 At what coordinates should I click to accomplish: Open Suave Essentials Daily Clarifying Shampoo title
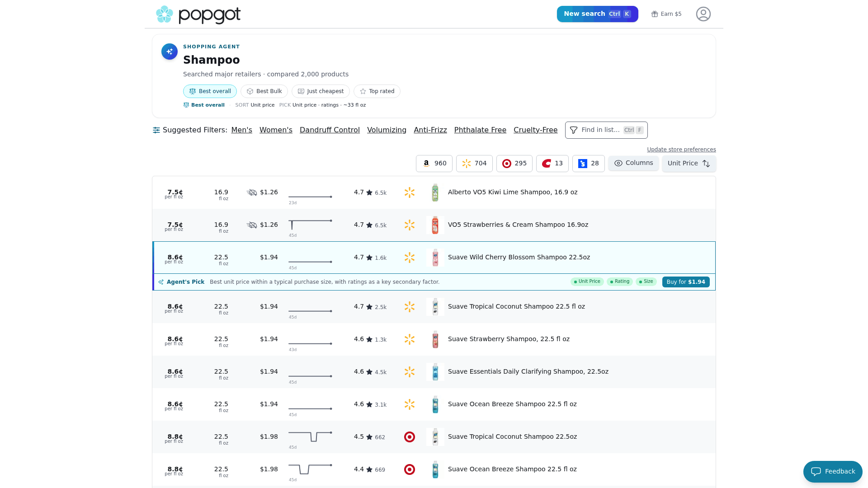click(x=528, y=371)
